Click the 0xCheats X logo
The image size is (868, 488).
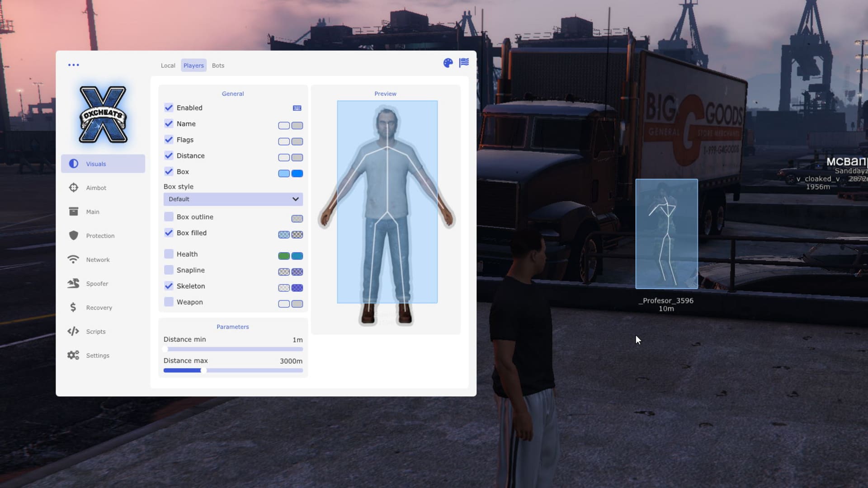coord(103,115)
